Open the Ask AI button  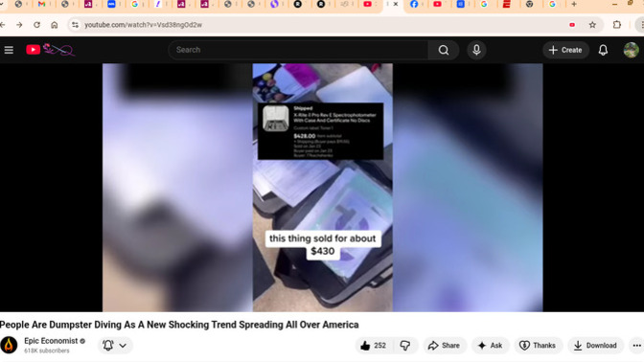[x=490, y=346]
